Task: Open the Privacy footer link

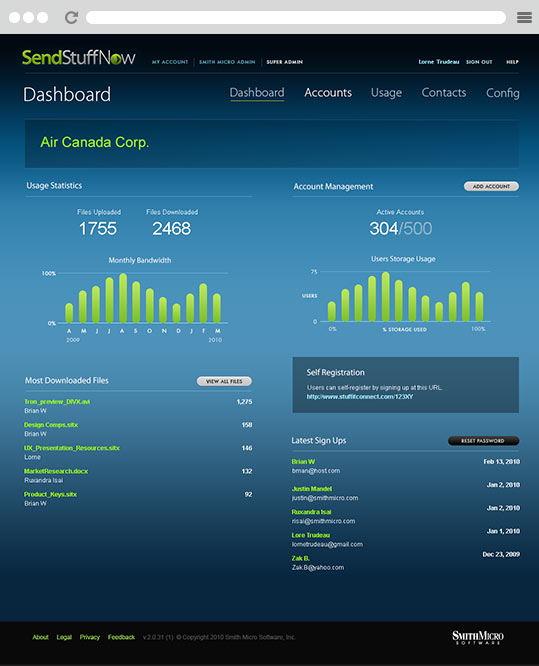Action: (90, 637)
